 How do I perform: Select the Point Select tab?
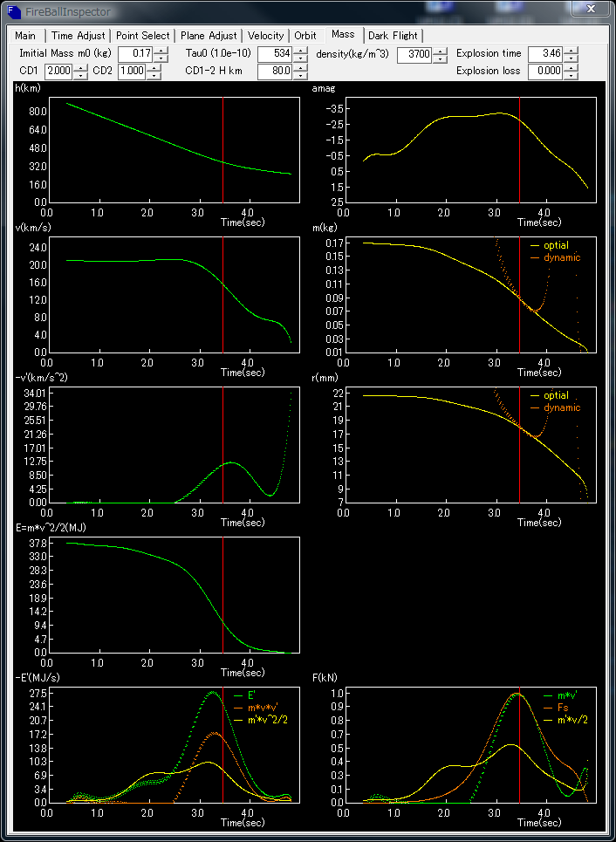tap(143, 36)
